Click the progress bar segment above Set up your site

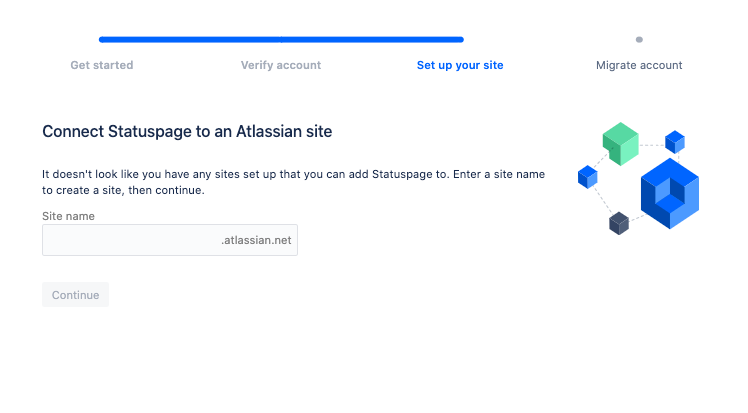(373, 40)
